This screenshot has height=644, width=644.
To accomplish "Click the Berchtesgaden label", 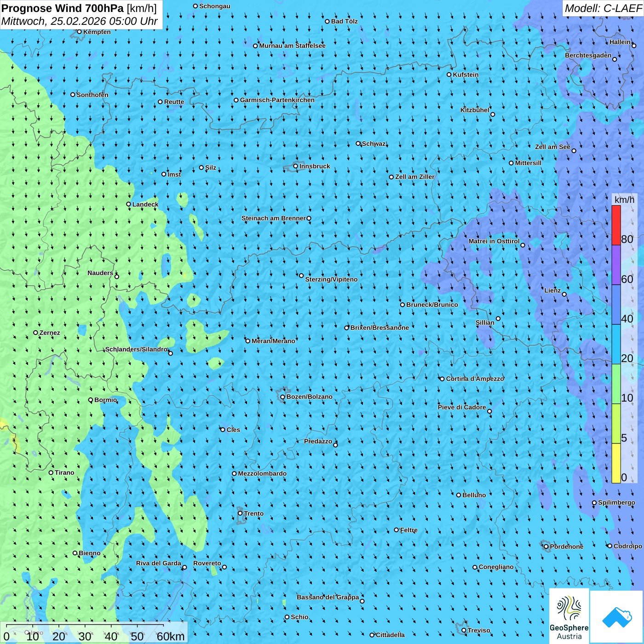I will click(x=588, y=55).
